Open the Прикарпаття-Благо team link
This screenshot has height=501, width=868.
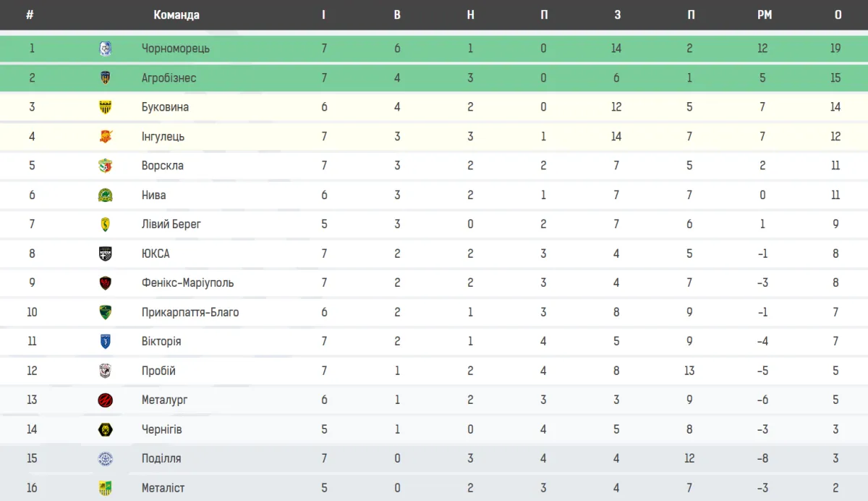(x=190, y=313)
